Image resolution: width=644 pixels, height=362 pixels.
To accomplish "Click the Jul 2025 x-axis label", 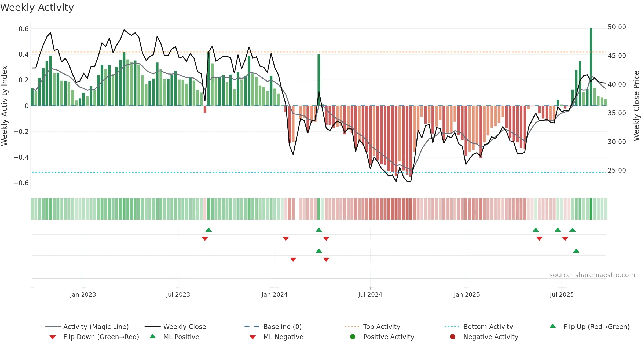I will pyautogui.click(x=562, y=294).
